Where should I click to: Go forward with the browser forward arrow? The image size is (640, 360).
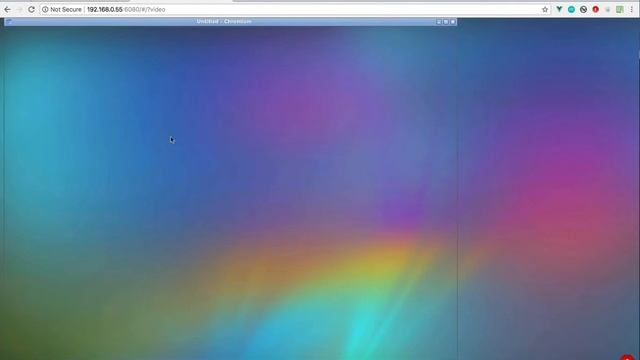click(x=19, y=9)
